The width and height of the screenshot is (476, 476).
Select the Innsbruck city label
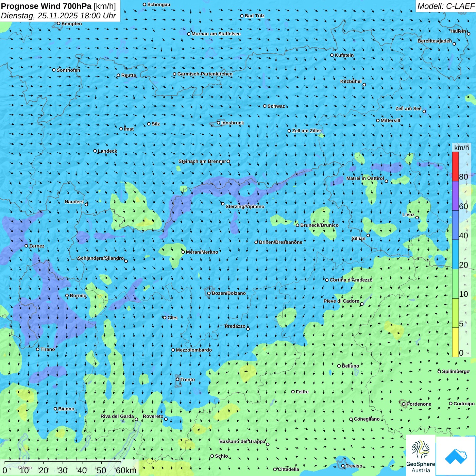[233, 123]
